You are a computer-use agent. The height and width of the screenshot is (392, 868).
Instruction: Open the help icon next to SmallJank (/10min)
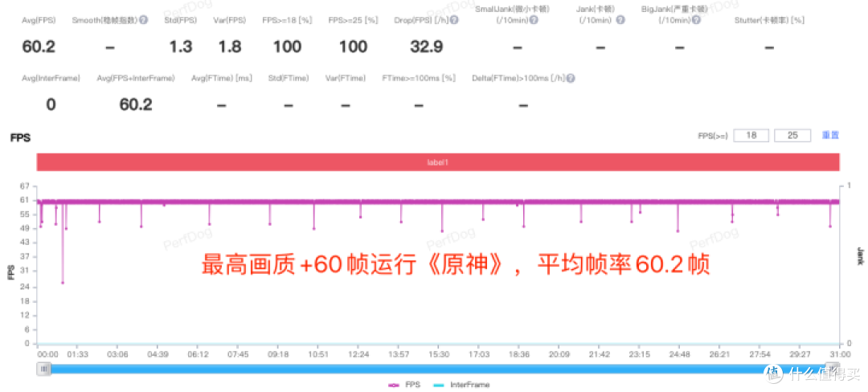[x=534, y=20]
